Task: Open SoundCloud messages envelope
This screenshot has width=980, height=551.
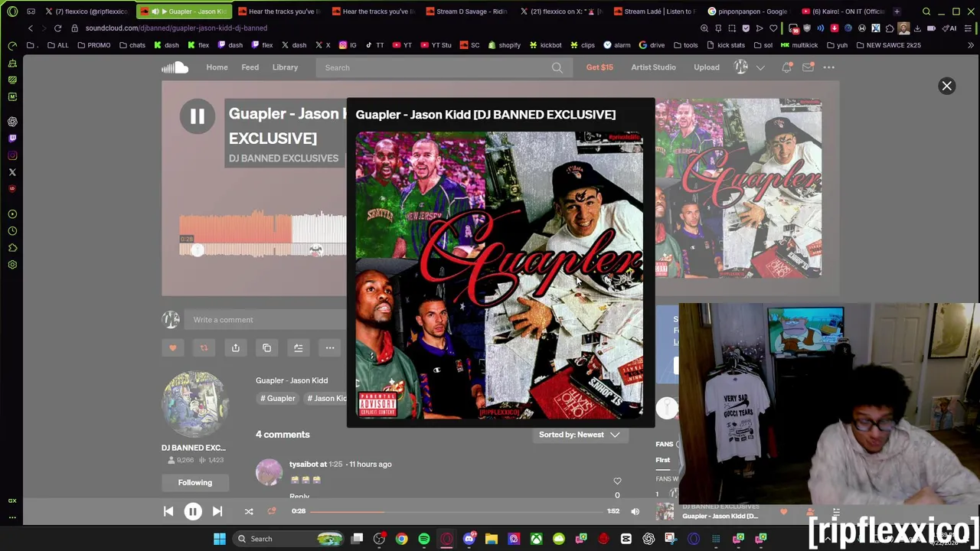Action: (808, 67)
